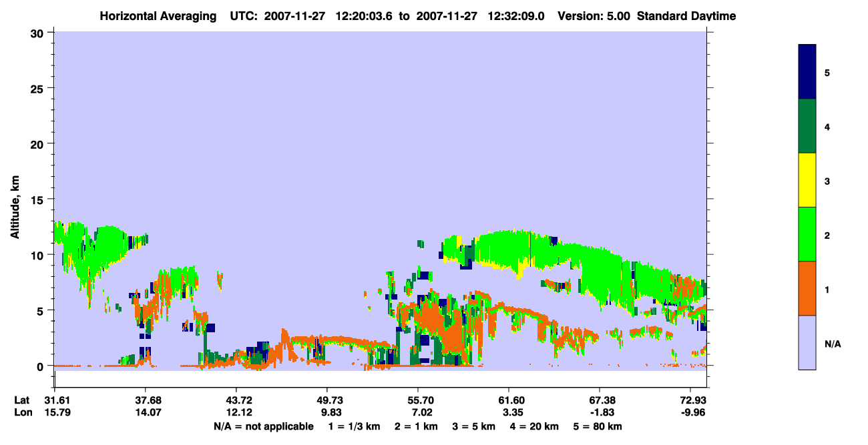
Task: Click the 'Lat' row label
Action: click(21, 400)
